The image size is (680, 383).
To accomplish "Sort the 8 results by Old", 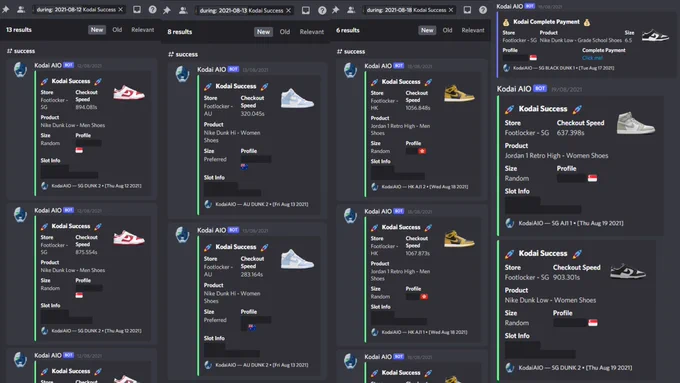I will [284, 32].
